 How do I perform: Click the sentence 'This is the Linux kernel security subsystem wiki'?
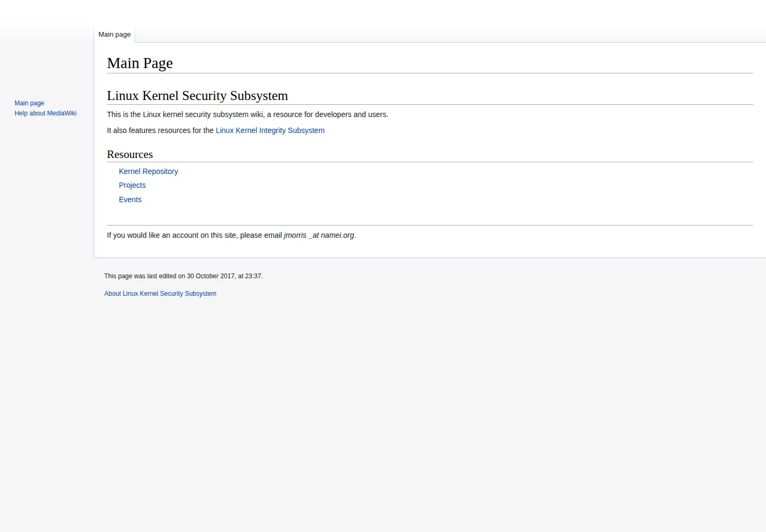186,114
